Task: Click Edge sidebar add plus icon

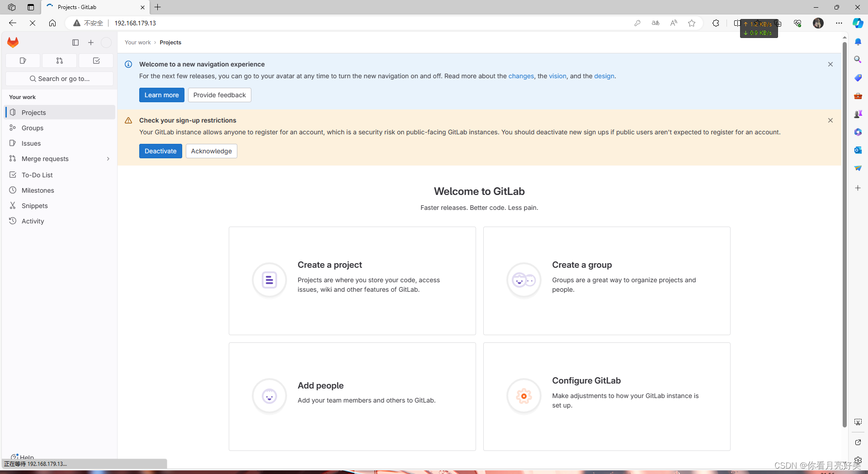Action: [858, 188]
